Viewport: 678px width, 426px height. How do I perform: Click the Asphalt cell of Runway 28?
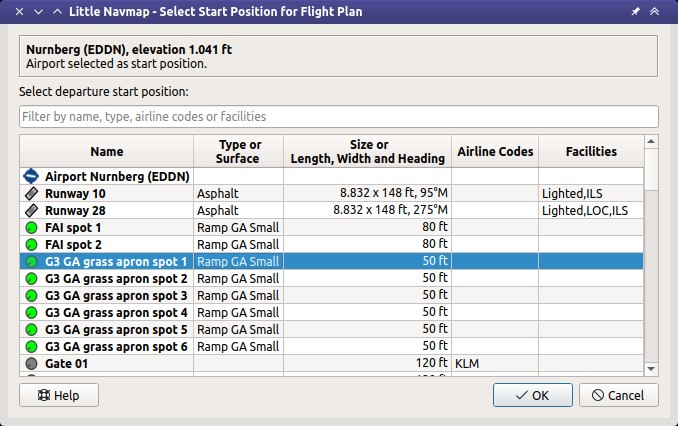239,211
